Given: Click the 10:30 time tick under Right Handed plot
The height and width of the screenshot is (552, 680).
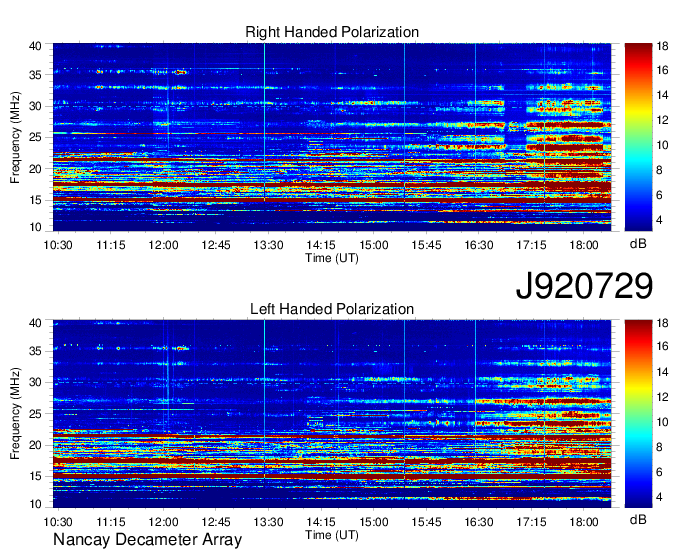Looking at the screenshot, I should [x=58, y=245].
